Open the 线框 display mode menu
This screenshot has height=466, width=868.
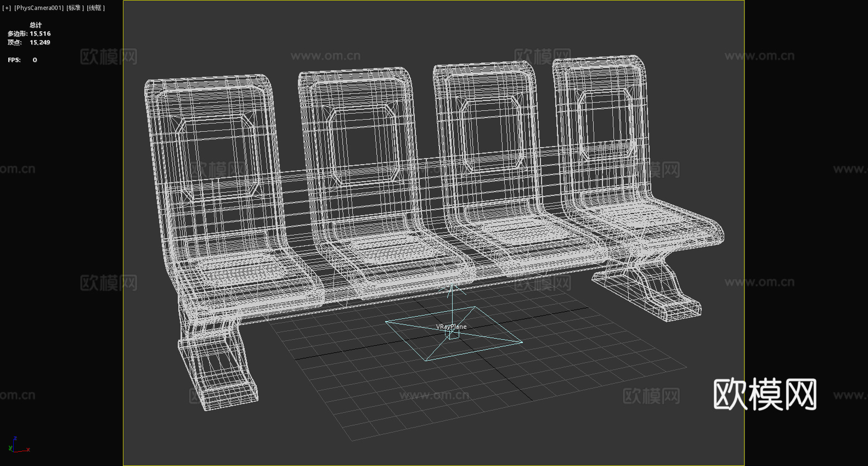(95, 8)
